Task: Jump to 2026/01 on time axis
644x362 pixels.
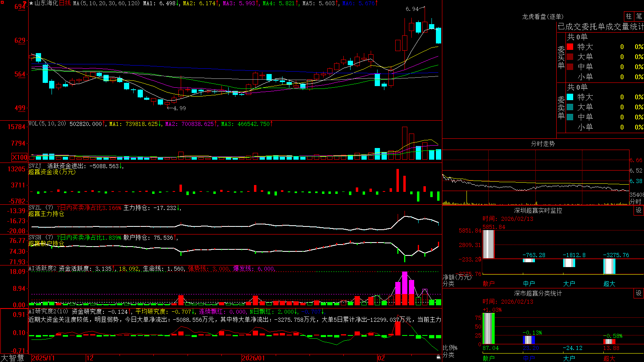Action: coord(254,358)
